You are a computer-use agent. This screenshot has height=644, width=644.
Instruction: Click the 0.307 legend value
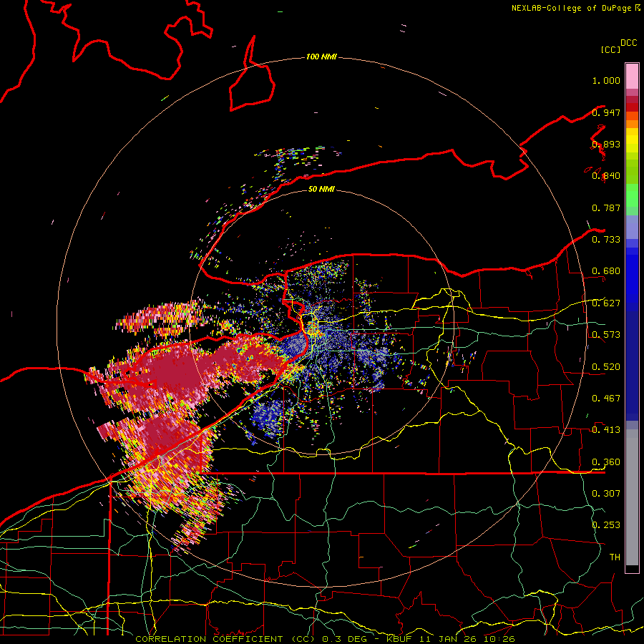pyautogui.click(x=606, y=494)
